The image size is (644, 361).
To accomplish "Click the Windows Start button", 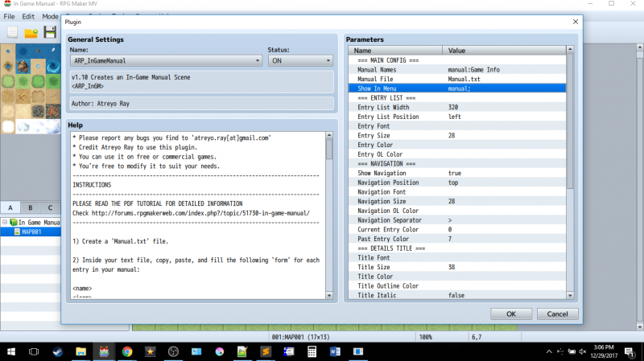I will click(x=11, y=351).
